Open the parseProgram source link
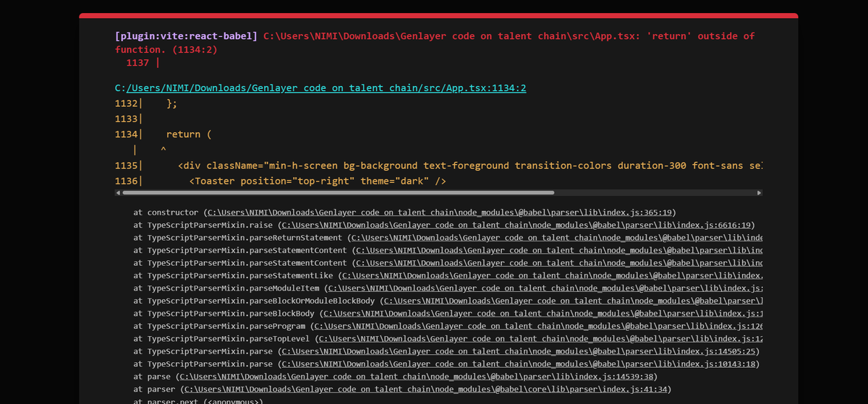The height and width of the screenshot is (404, 868). point(537,326)
